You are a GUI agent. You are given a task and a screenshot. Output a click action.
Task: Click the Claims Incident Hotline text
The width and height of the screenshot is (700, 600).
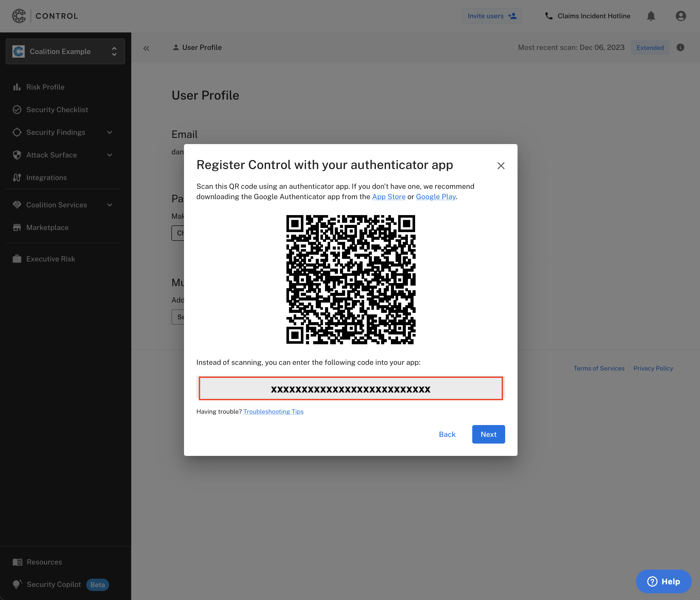coord(593,16)
